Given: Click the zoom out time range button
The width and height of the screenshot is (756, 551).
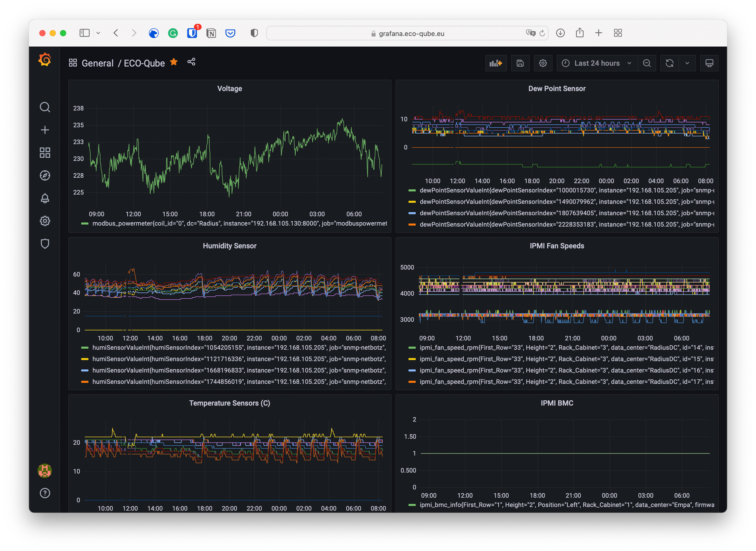Looking at the screenshot, I should (x=647, y=63).
